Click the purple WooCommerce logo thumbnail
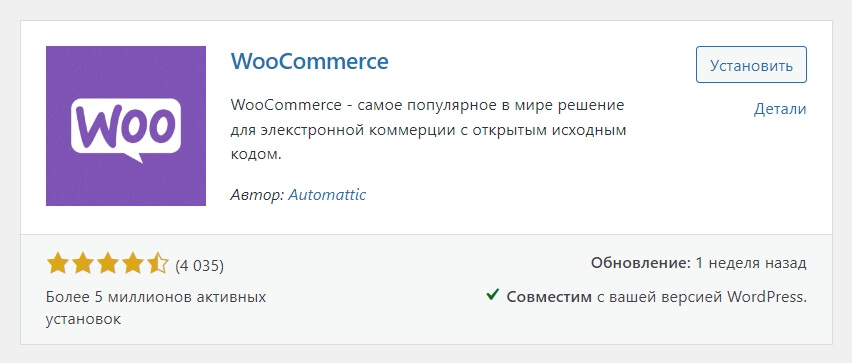 (x=126, y=126)
